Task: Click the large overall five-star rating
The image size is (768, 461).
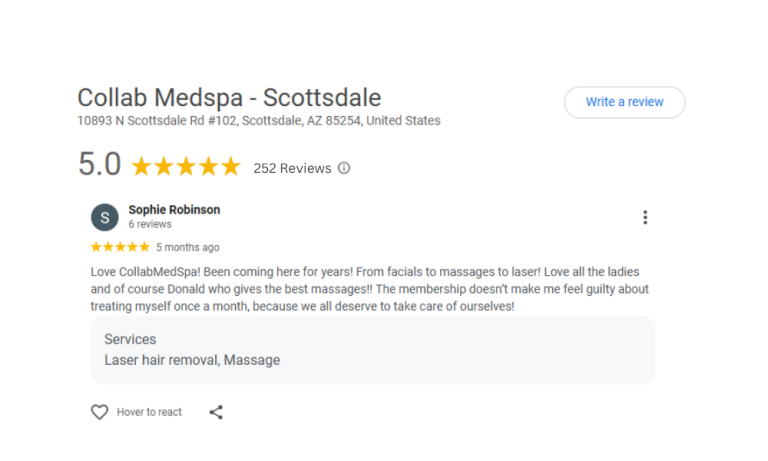Action: [x=186, y=167]
